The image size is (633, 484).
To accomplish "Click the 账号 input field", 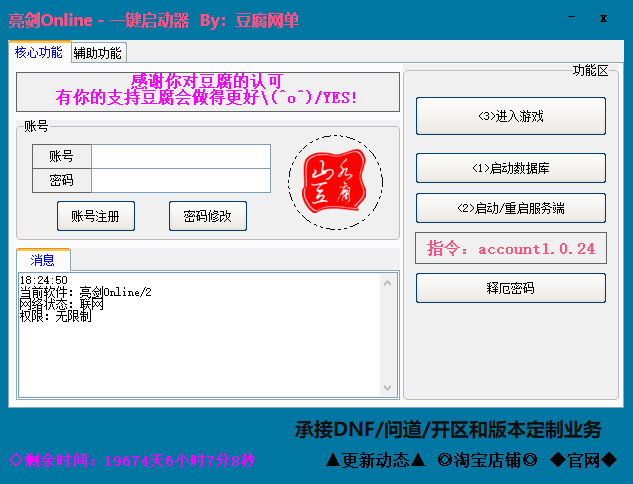I will click(x=181, y=156).
